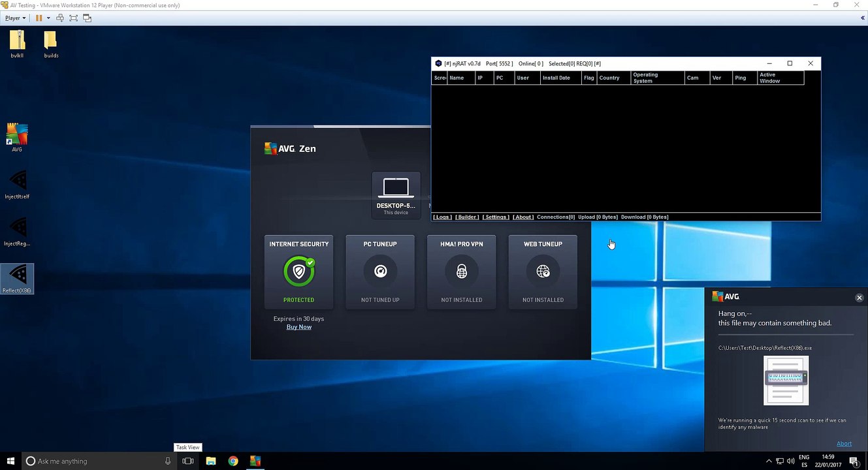Open the PC TuneUp gauge tile
This screenshot has width=868, height=470.
point(380,272)
